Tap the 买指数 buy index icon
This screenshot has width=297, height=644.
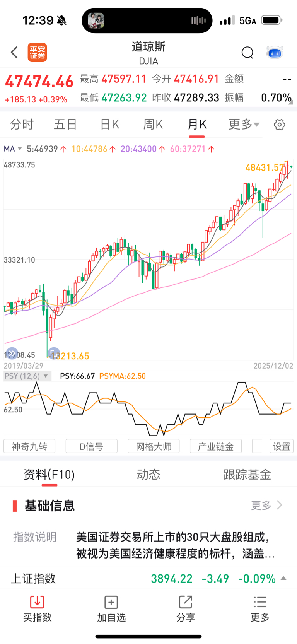point(37,602)
